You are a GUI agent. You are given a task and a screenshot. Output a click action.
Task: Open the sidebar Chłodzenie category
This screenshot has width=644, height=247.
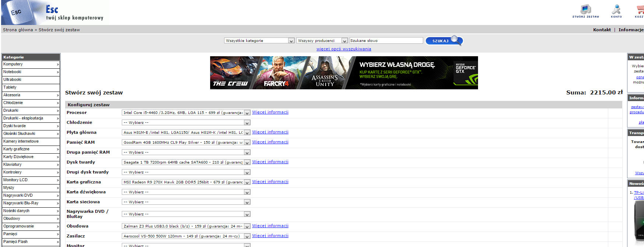point(31,103)
